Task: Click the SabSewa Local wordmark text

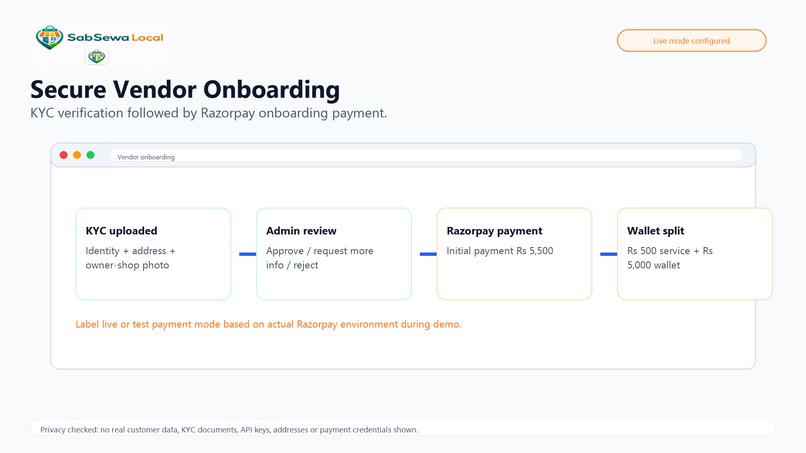Action: pyautogui.click(x=116, y=38)
